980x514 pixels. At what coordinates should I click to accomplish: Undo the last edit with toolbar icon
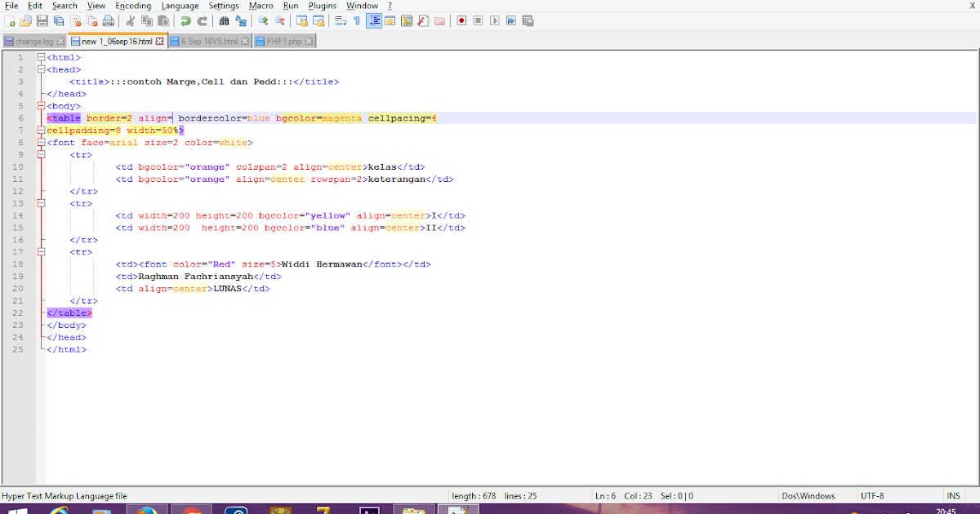[x=187, y=20]
